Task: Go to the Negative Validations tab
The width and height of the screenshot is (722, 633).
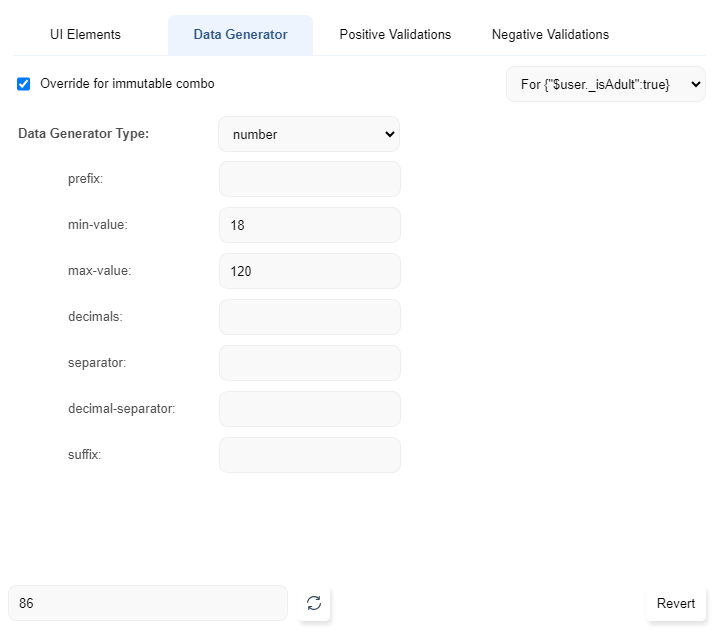Action: pos(550,35)
